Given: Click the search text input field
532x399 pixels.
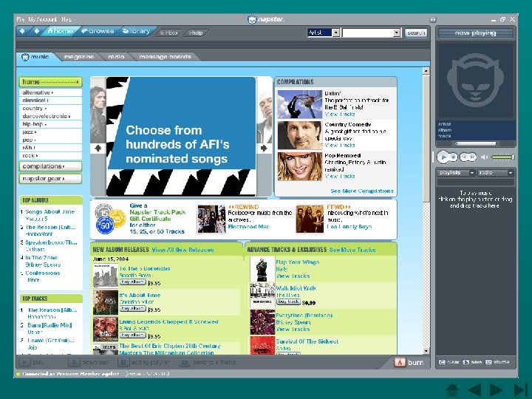Looking at the screenshot, I should (x=367, y=33).
